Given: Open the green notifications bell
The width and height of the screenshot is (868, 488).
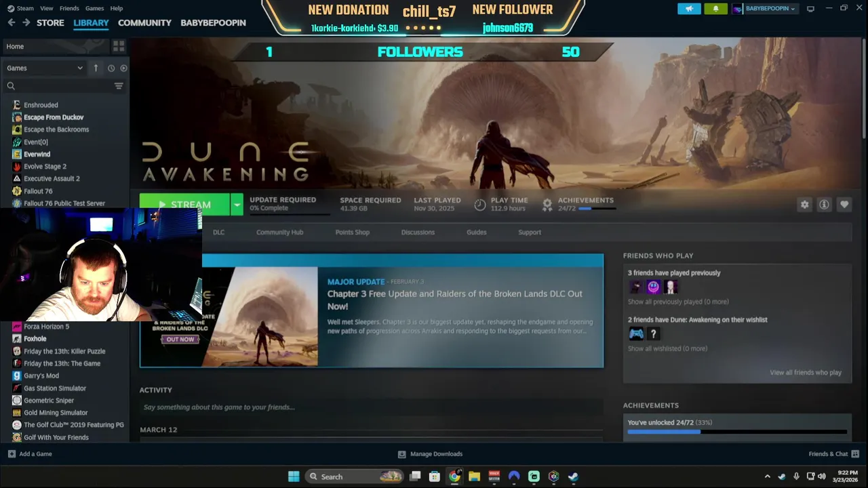Looking at the screenshot, I should [715, 9].
